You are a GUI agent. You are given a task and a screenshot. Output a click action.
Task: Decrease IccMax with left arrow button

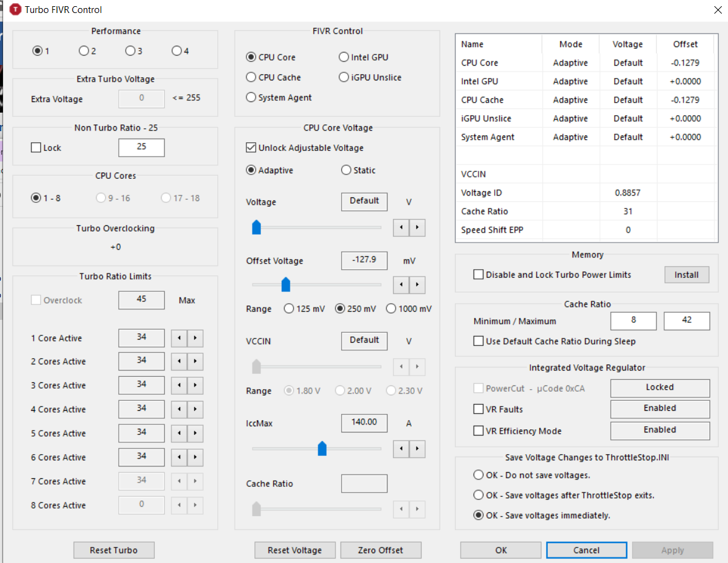click(x=401, y=449)
